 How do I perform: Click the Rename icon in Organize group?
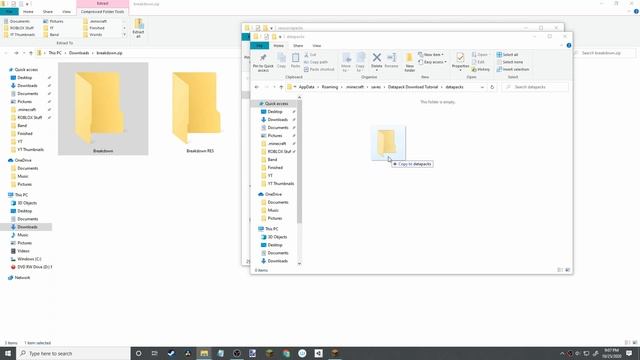tap(391, 60)
